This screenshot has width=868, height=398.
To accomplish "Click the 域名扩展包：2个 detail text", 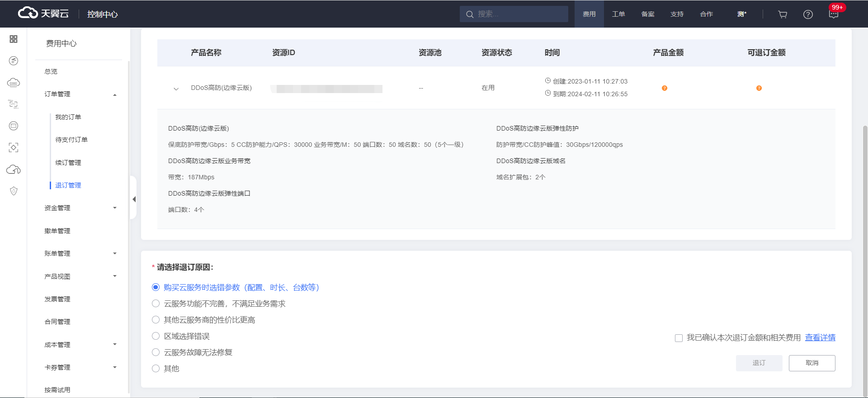I will pos(521,177).
